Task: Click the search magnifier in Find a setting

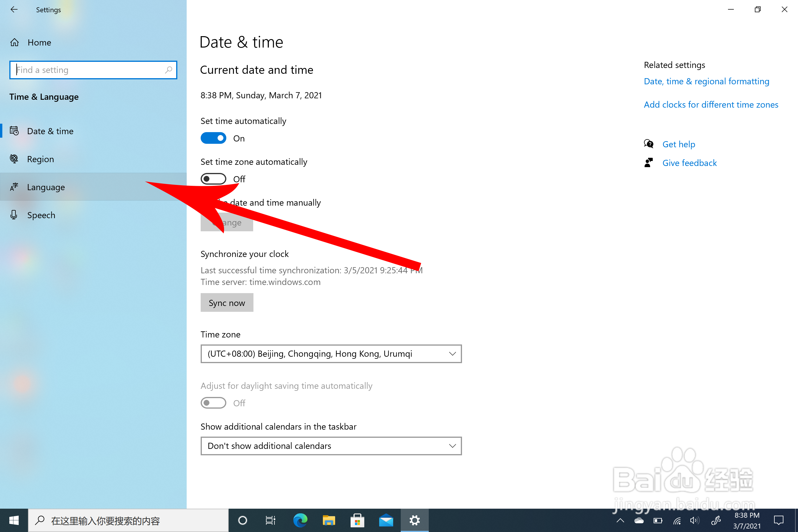Action: [x=168, y=70]
